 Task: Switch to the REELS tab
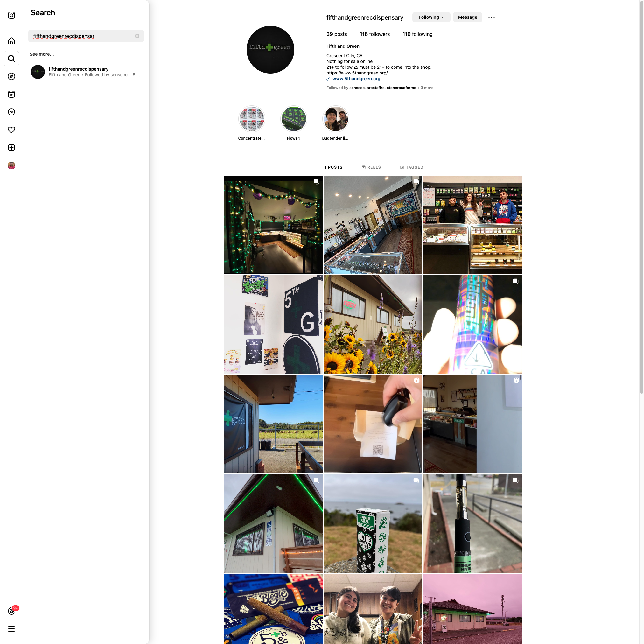tap(371, 167)
